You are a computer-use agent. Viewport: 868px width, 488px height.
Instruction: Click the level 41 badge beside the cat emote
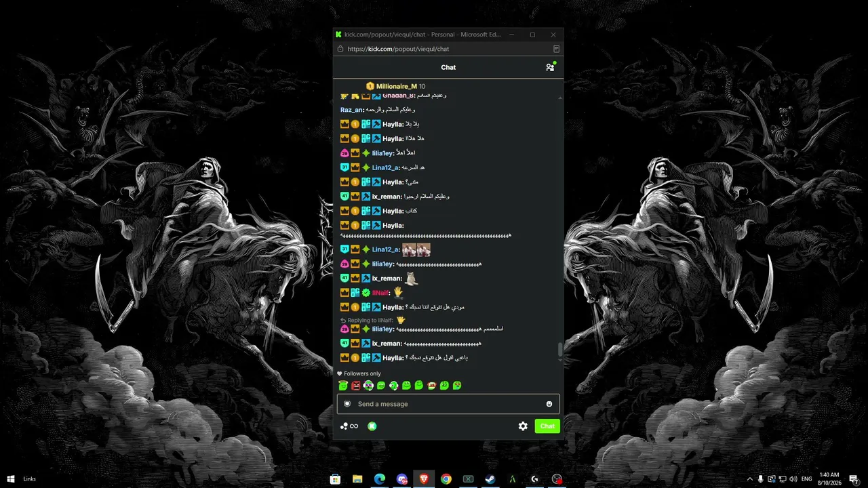[344, 279]
